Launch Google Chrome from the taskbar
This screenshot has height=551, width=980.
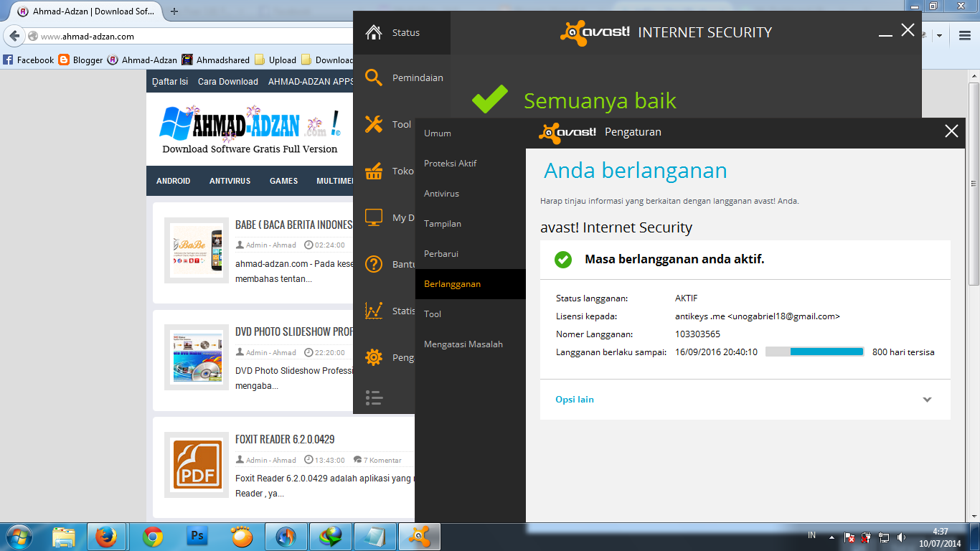pyautogui.click(x=152, y=537)
